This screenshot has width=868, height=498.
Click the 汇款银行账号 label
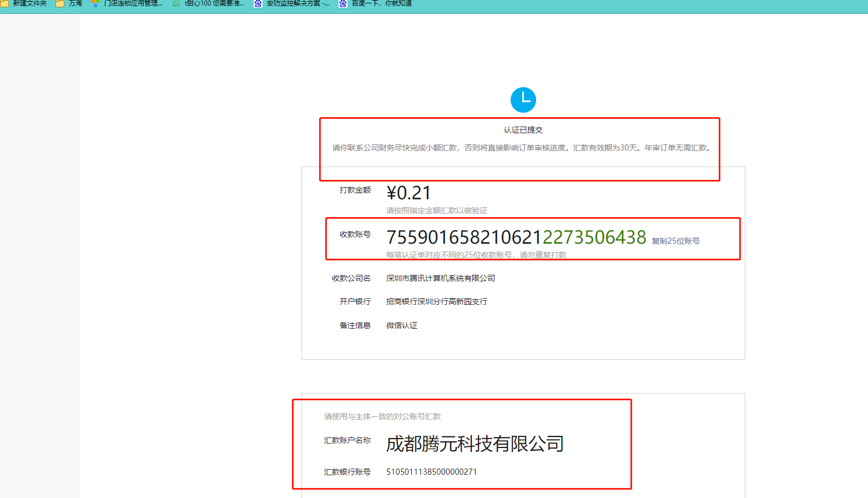[x=347, y=472]
